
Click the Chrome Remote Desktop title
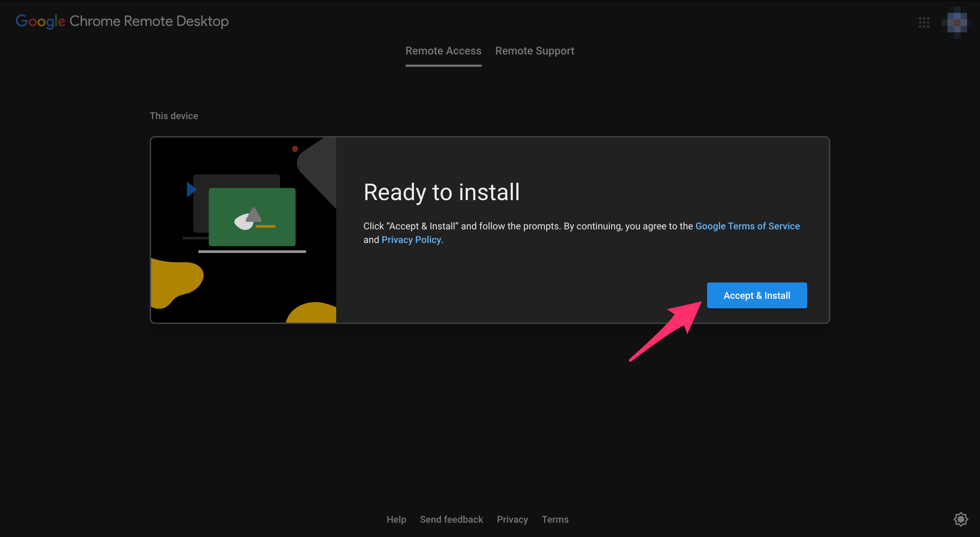click(149, 21)
